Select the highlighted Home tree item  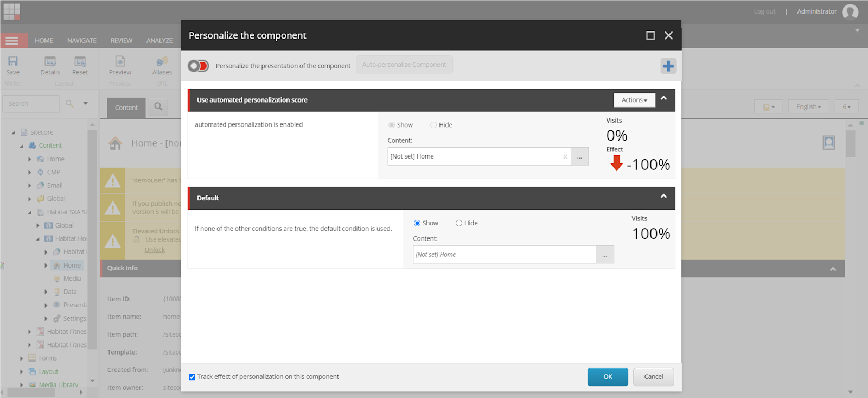72,266
